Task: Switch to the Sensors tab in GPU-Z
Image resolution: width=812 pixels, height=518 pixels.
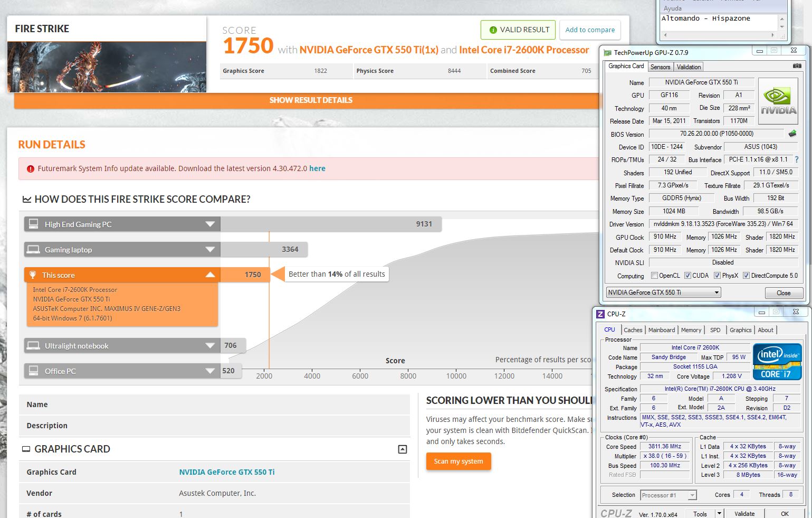Action: click(x=660, y=67)
